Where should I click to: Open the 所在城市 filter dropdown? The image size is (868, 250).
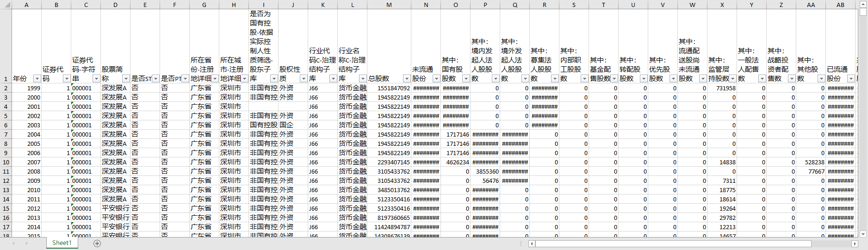(x=244, y=79)
